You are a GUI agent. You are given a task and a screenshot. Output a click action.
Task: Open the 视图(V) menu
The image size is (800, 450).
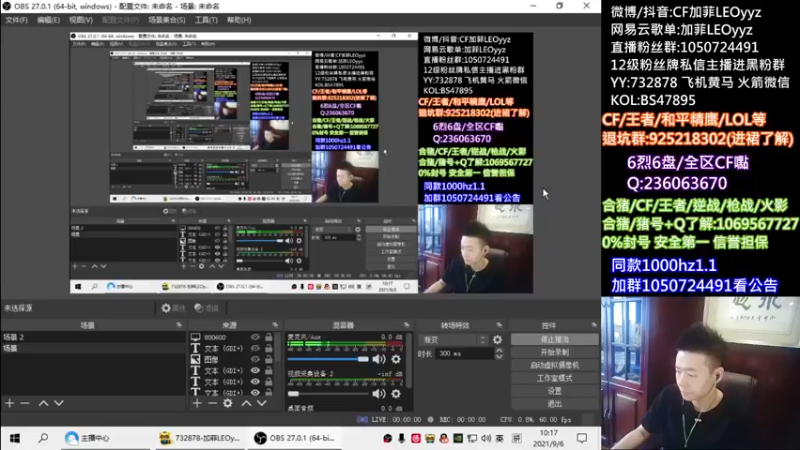pos(81,20)
